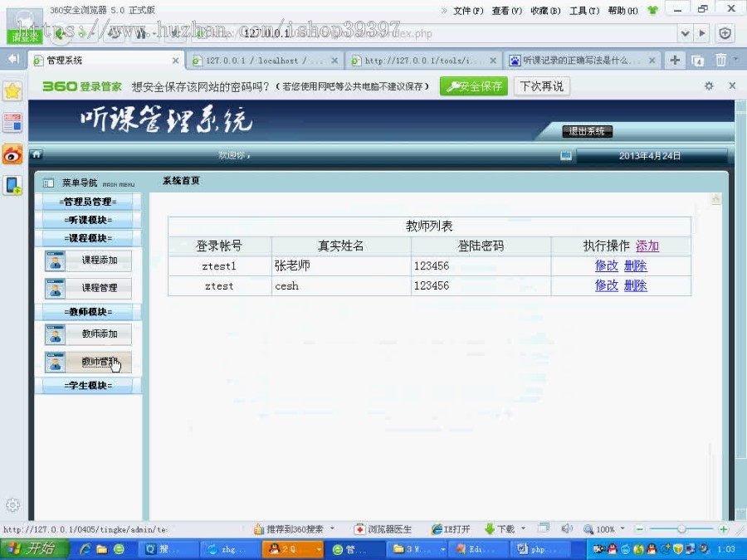
Task: Open the news reader sidebar icon
Action: pos(12,123)
